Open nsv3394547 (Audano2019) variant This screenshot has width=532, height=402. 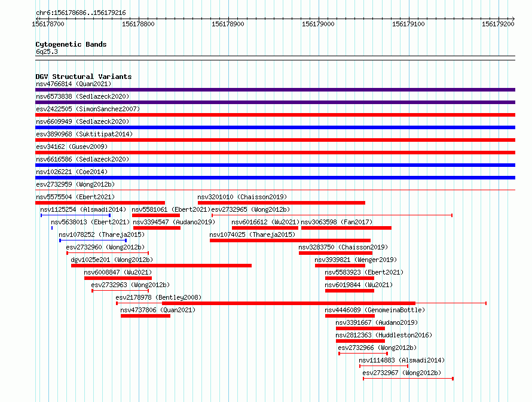174,222
